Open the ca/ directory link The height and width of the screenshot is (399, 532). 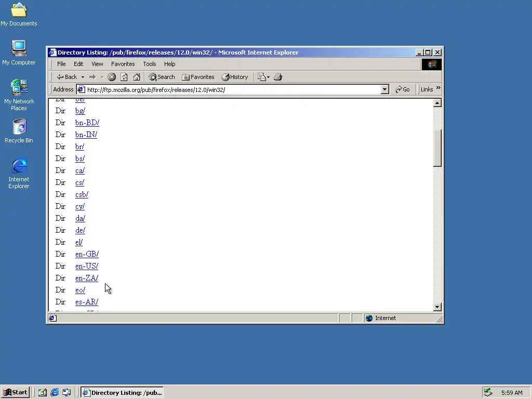pos(80,170)
